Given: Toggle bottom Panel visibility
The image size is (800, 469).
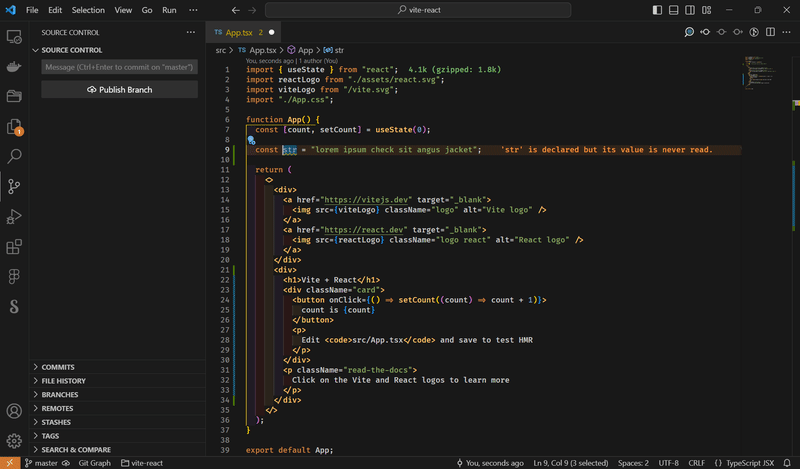Looking at the screenshot, I should click(x=673, y=10).
